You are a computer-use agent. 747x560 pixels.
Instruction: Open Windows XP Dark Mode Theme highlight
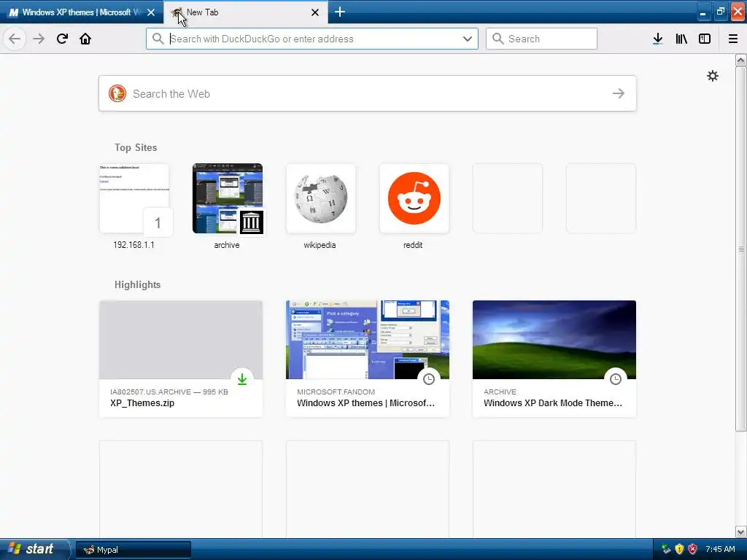pos(554,359)
